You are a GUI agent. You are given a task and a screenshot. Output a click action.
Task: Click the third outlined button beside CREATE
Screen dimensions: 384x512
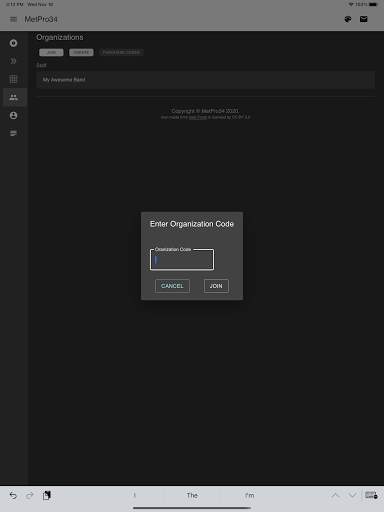pyautogui.click(x=121, y=52)
